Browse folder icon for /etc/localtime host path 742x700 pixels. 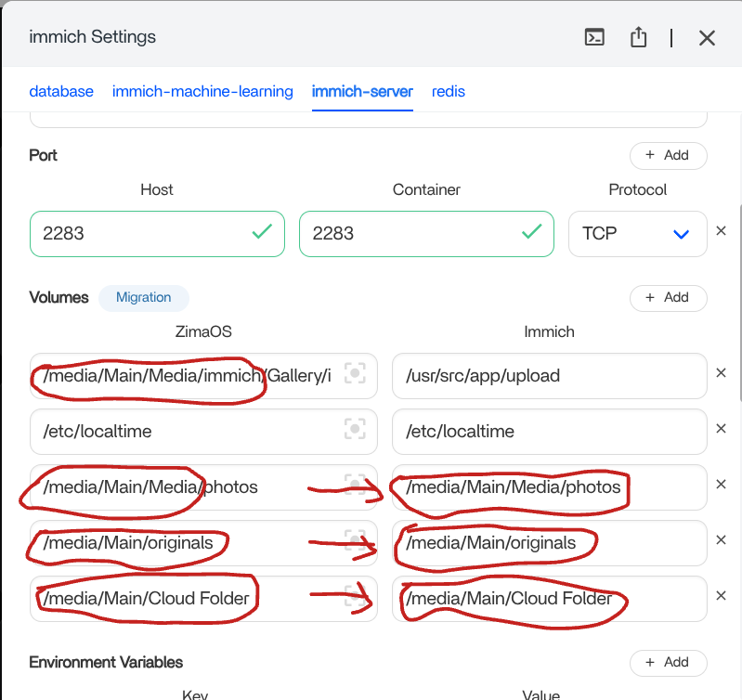coord(355,429)
